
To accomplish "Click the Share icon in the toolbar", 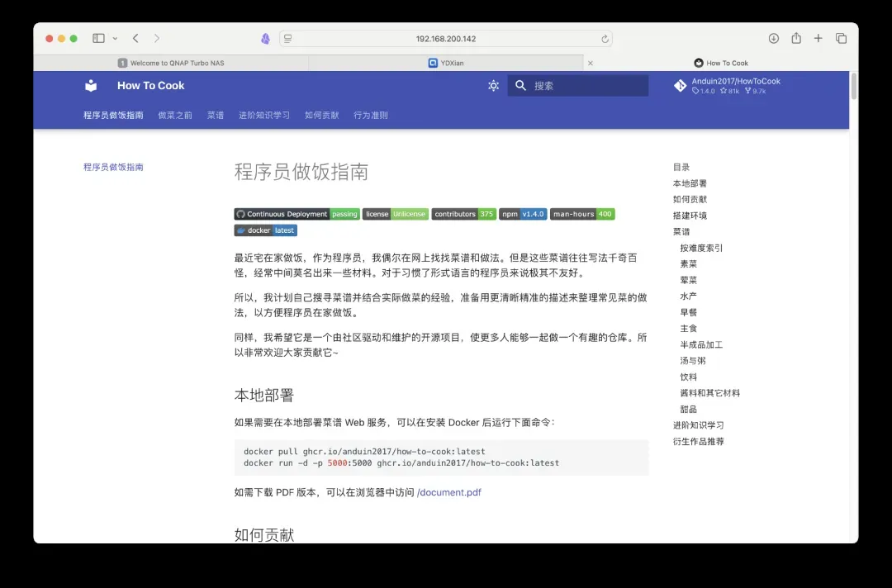I will click(x=796, y=39).
